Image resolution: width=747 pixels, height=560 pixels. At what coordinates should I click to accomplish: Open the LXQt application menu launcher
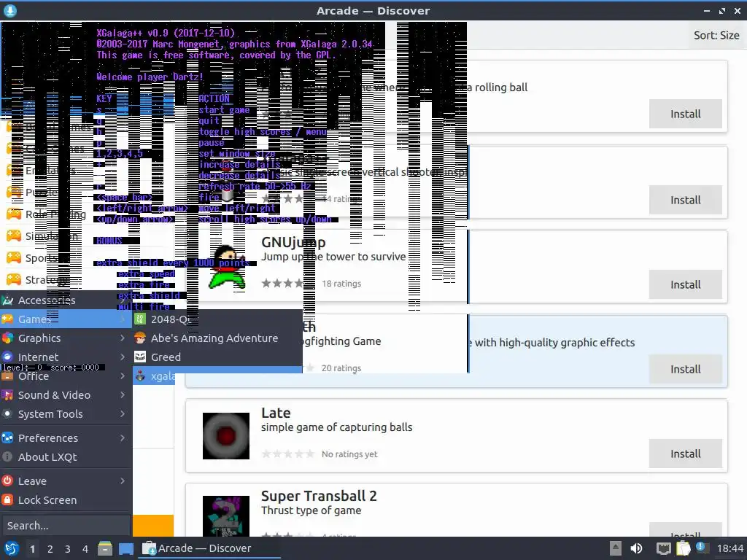click(11, 548)
